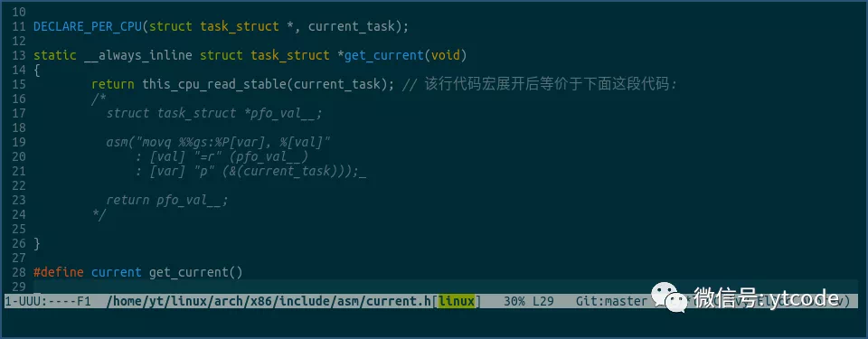Click the struct task_struct *pfo_val__ declaration

point(213,113)
